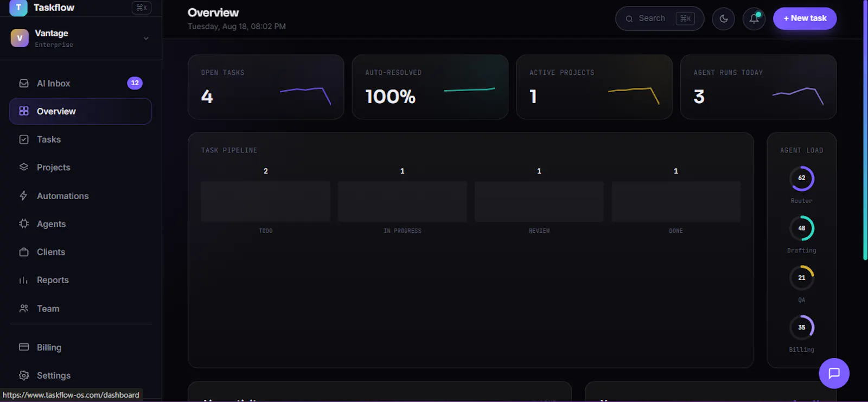Click the Agent Runs Today card
The image size is (868, 402).
click(758, 87)
